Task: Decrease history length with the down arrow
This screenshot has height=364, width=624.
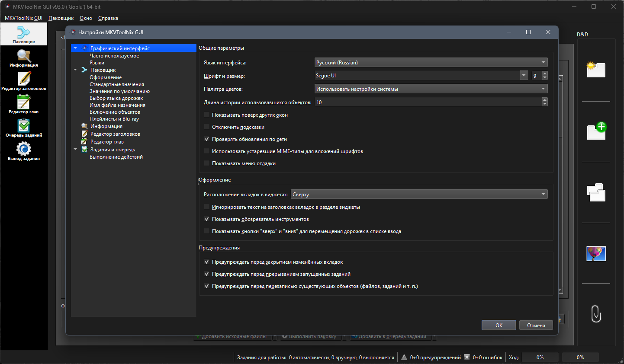Action: click(x=545, y=104)
